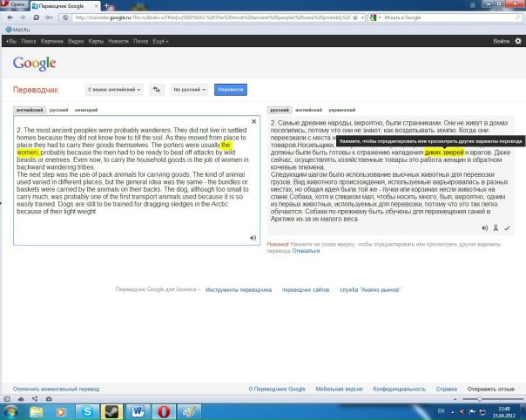The height and width of the screenshot is (420, 526).
Task: Expand the target language dropdown "На: русский"
Action: [189, 89]
